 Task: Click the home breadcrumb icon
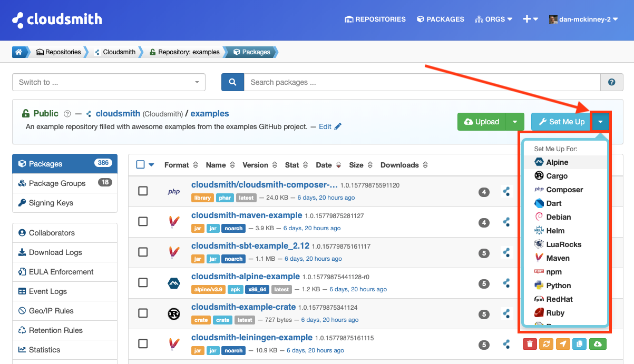[19, 52]
